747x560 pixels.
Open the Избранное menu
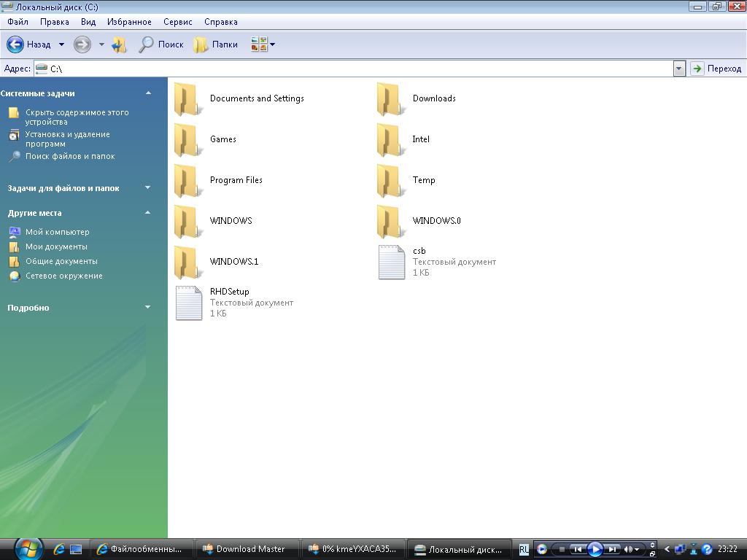point(129,22)
